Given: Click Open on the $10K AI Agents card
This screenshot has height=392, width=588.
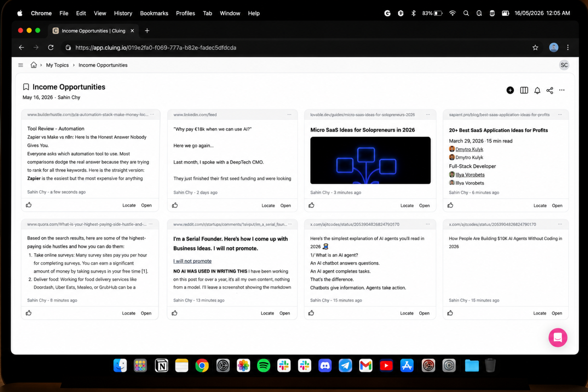Looking at the screenshot, I should click(x=557, y=313).
